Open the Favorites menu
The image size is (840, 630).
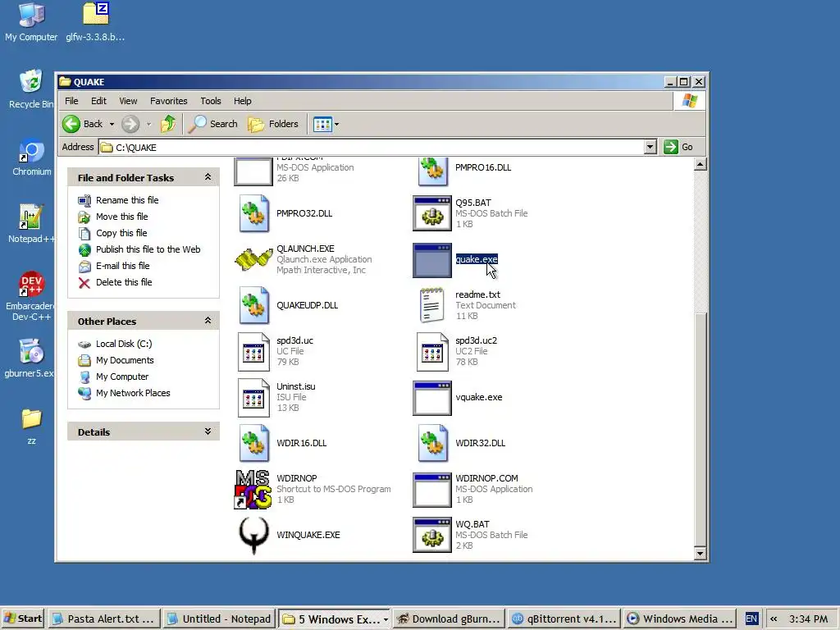(x=169, y=101)
